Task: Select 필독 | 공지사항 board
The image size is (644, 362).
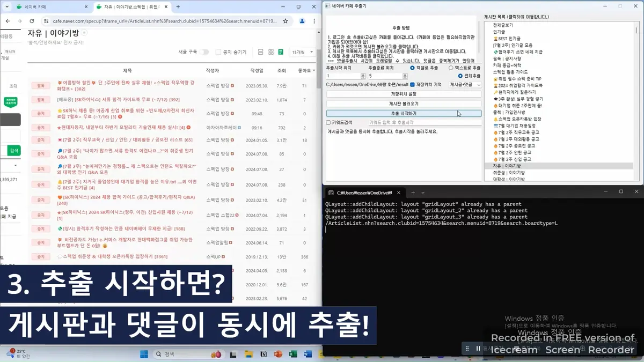Action: [x=507, y=58]
